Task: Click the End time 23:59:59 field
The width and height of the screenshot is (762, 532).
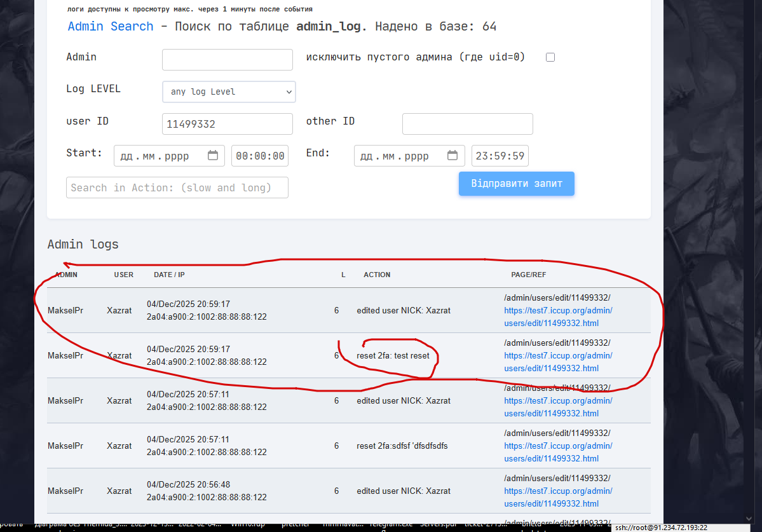Action: click(x=500, y=156)
